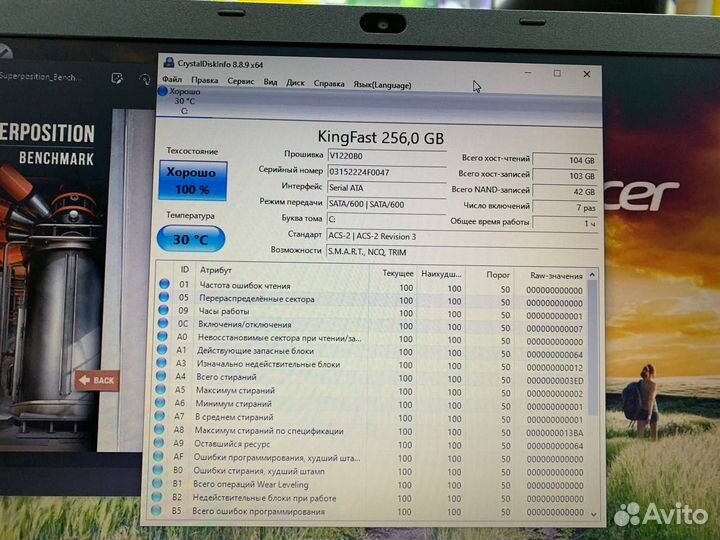The width and height of the screenshot is (720, 540).
Task: Click the edit icon in Superposition window toolbar
Action: coord(117,79)
